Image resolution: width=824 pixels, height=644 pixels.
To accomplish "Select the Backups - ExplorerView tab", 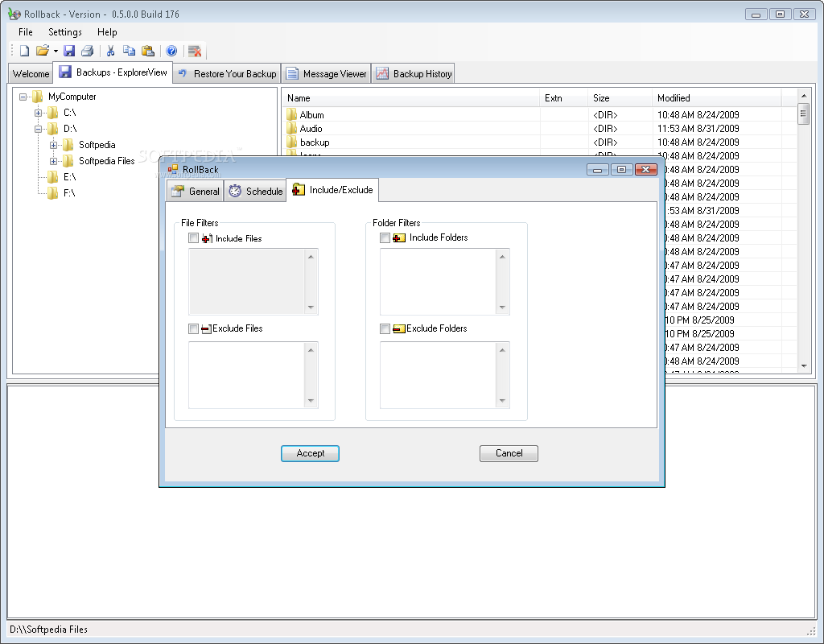I will 113,72.
